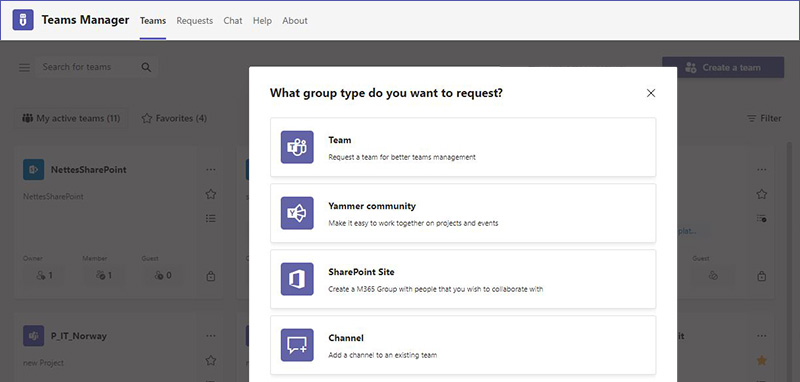Click top-right card Guest count icon
This screenshot has height=382, width=800.
pyautogui.click(x=713, y=275)
